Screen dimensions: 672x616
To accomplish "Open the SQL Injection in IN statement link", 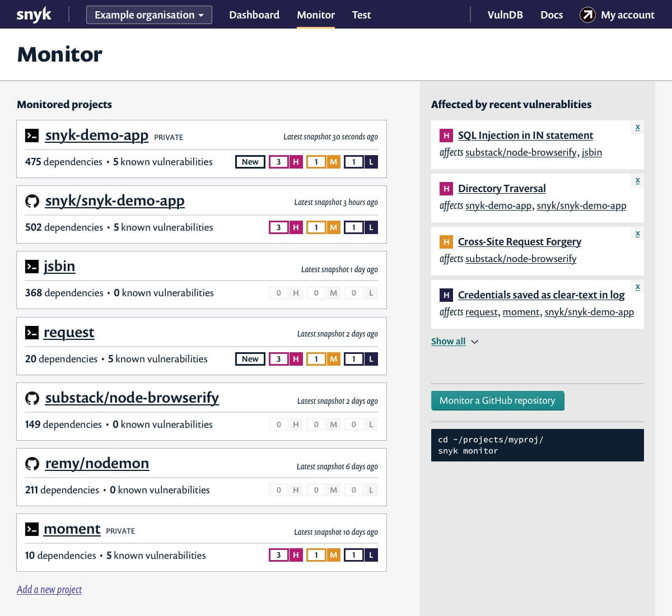I will pos(525,135).
